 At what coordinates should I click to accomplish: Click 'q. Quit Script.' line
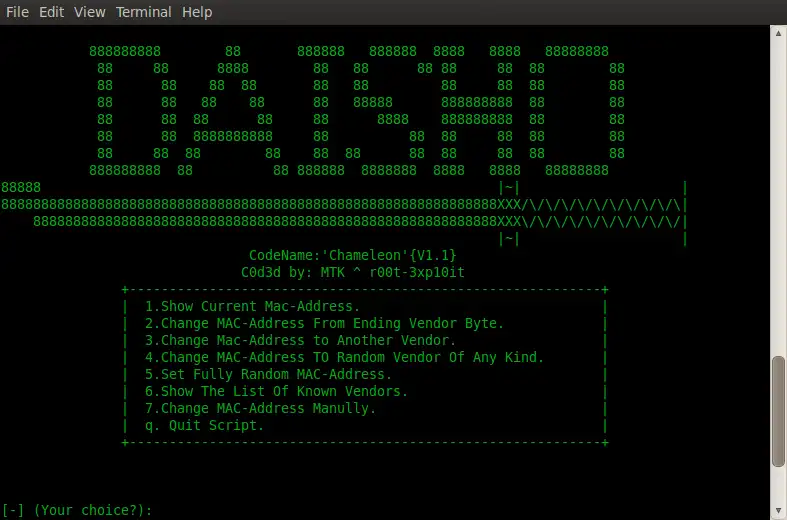point(204,425)
